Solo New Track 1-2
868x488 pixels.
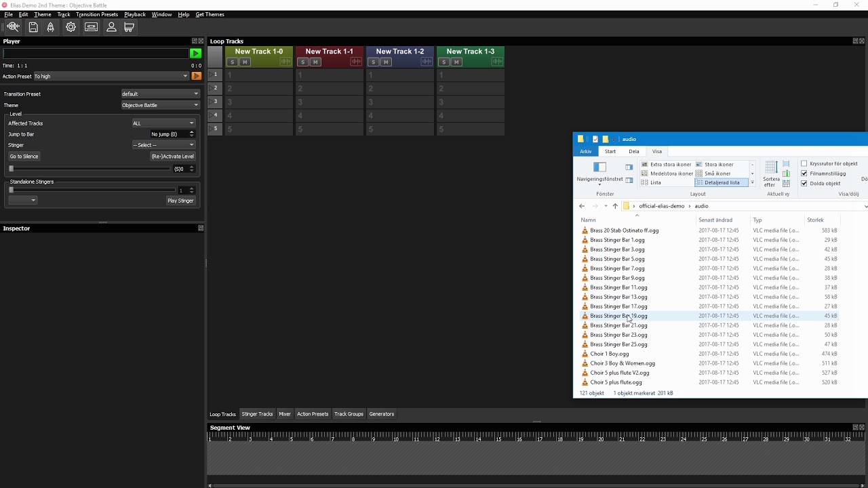(x=374, y=62)
